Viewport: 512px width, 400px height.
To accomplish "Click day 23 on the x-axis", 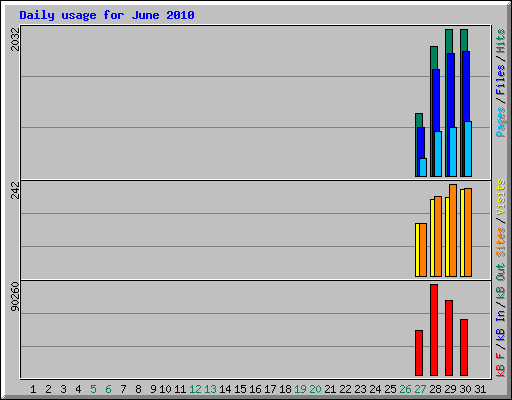I will 360,389.
